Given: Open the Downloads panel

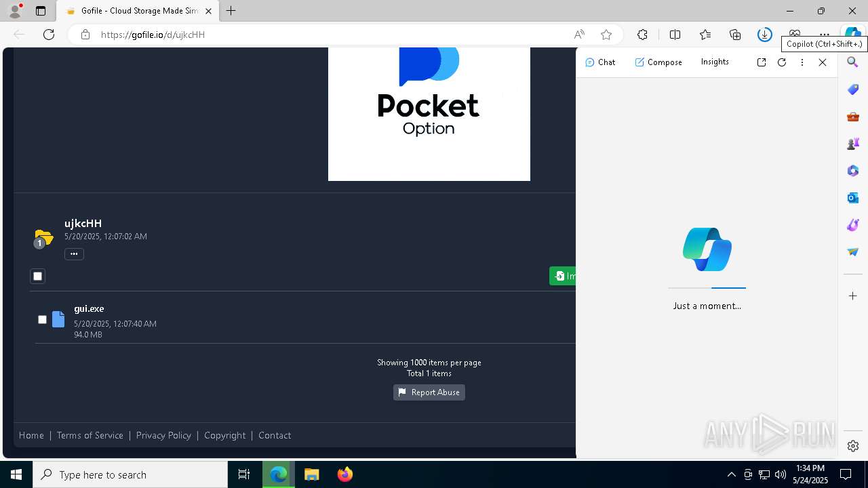Looking at the screenshot, I should [x=764, y=35].
